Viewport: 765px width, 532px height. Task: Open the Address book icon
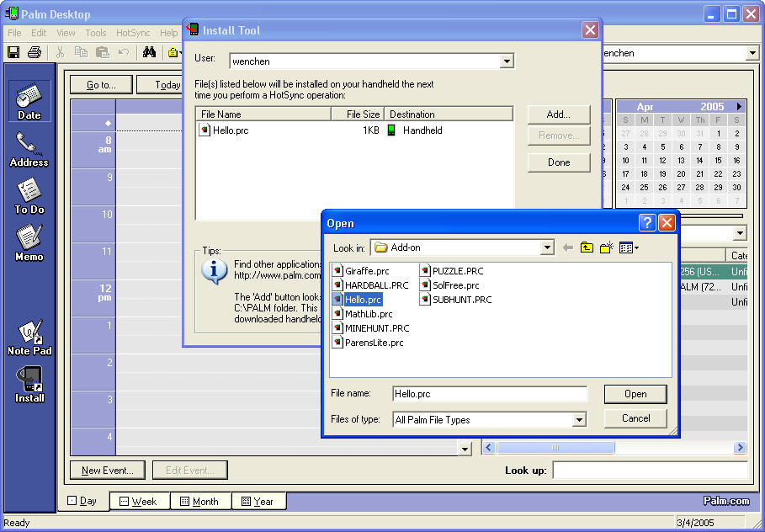pos(29,149)
